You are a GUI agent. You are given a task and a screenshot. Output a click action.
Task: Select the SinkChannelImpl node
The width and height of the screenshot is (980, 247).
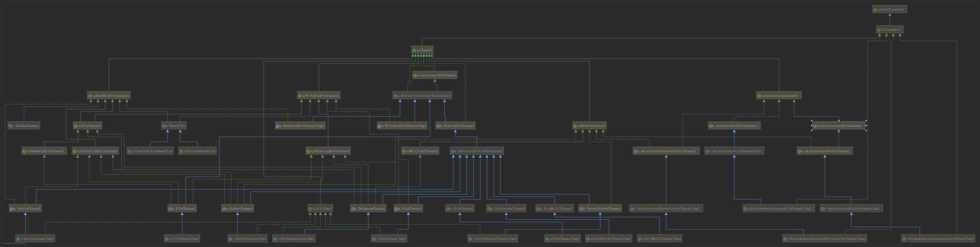pyautogui.click(x=389, y=238)
